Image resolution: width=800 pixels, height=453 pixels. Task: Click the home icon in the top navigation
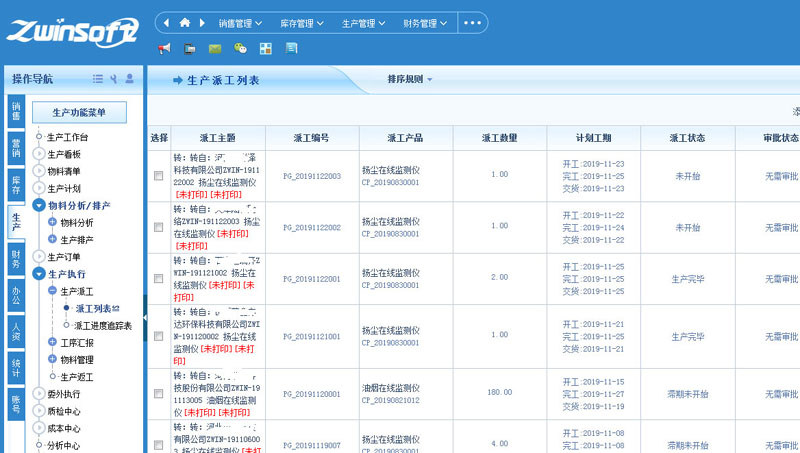(x=185, y=22)
